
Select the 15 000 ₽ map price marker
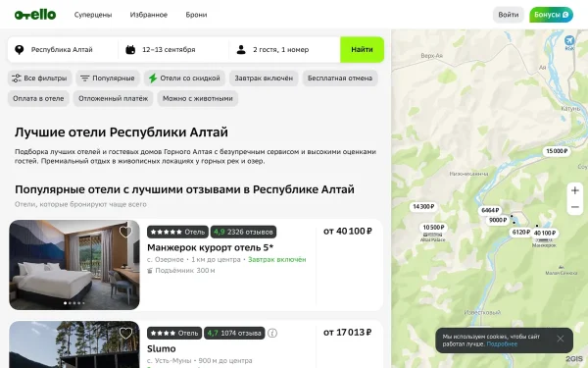point(557,151)
